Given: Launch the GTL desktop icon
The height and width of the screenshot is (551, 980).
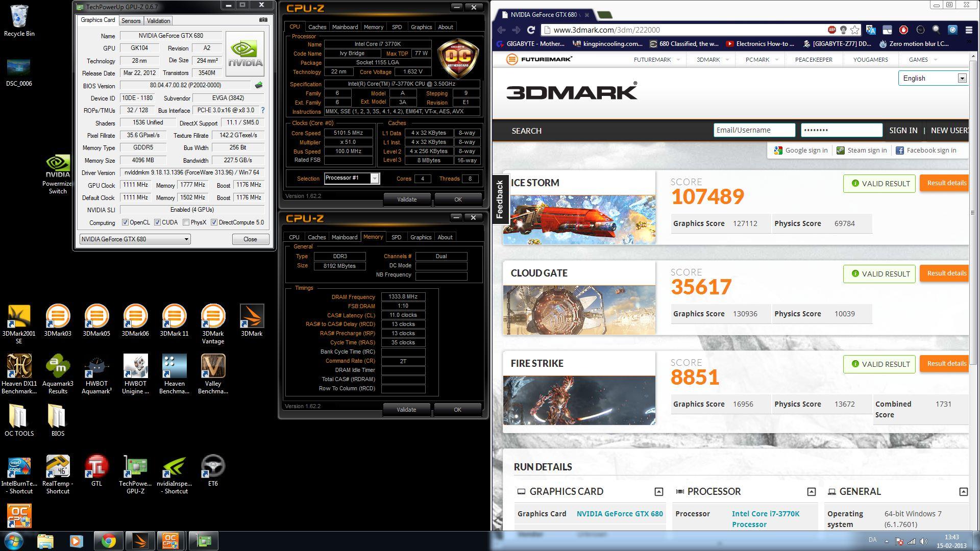Looking at the screenshot, I should [96, 470].
